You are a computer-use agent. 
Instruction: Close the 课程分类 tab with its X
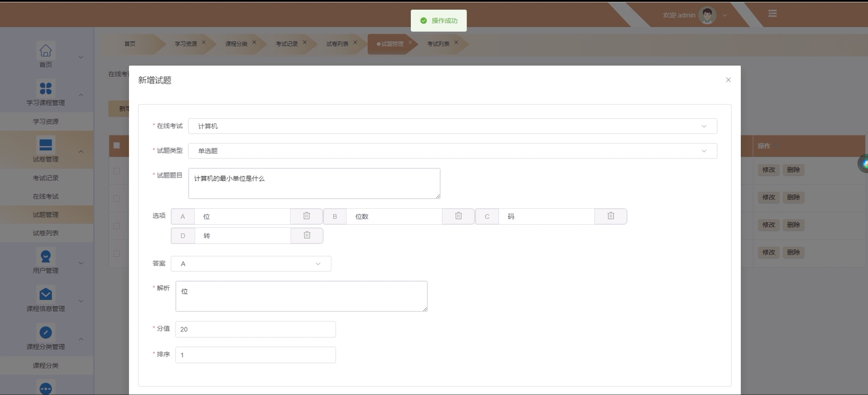(254, 42)
